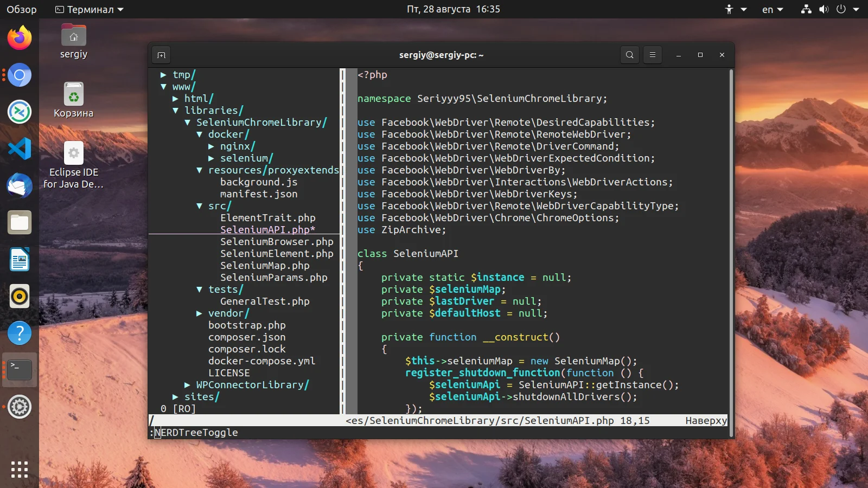Open Rhythmbox music player from dock
The height and width of the screenshot is (488, 868).
coord(20,296)
